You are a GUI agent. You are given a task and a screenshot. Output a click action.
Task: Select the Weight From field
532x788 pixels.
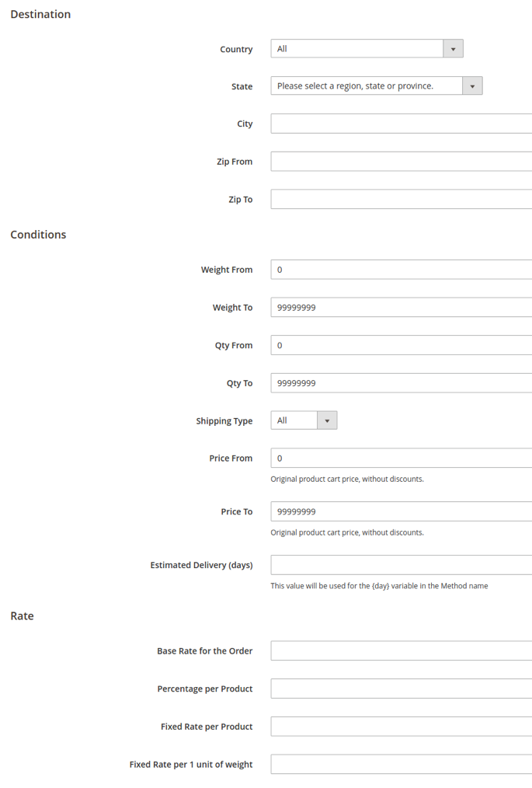[x=401, y=270]
